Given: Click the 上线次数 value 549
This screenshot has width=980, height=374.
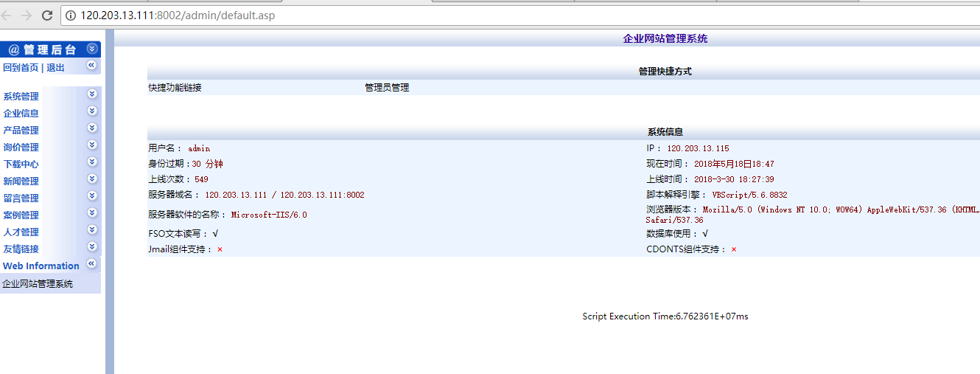Looking at the screenshot, I should (201, 179).
